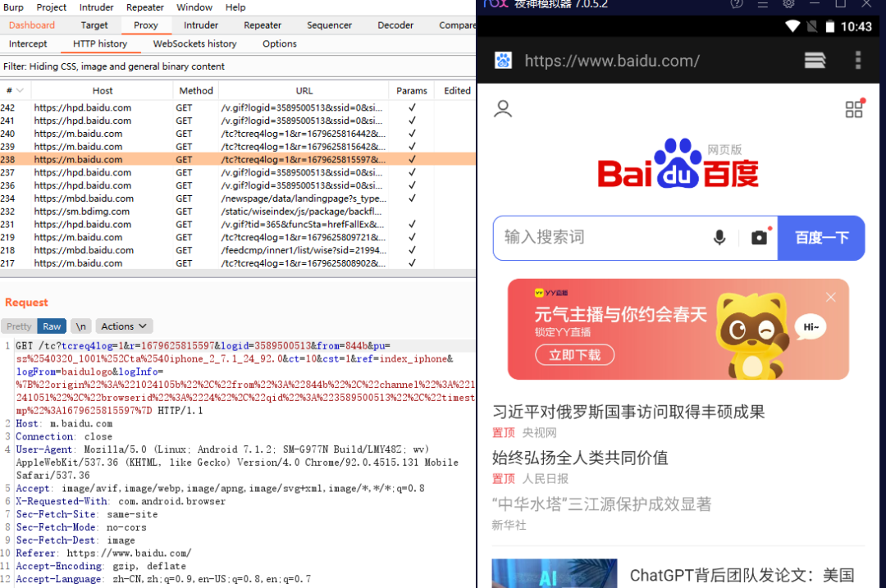Tap the Baidu user profile icon

[x=502, y=108]
